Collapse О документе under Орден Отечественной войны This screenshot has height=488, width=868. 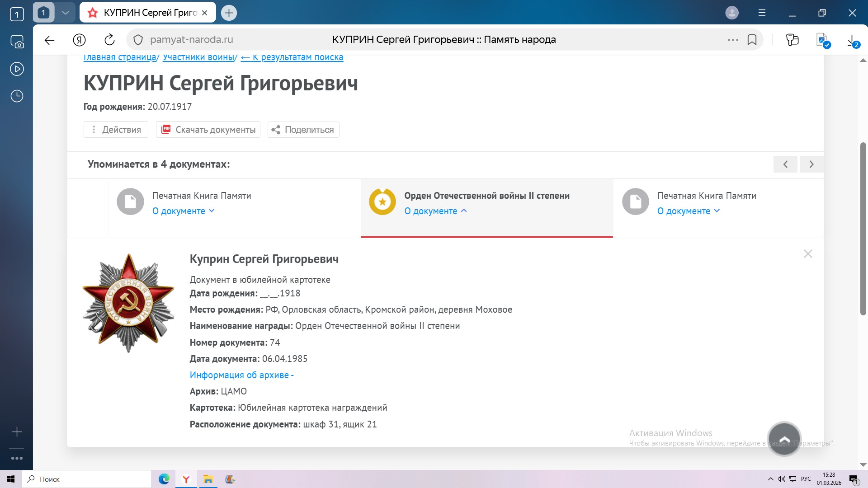click(435, 211)
